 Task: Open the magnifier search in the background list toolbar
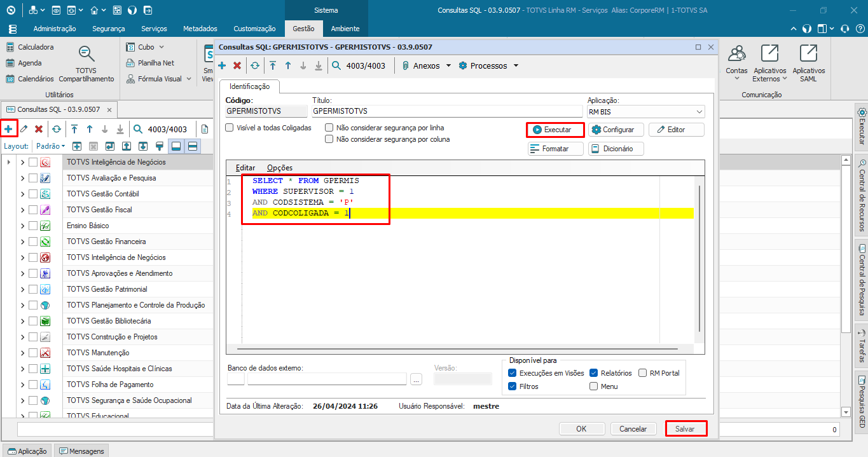[138, 129]
